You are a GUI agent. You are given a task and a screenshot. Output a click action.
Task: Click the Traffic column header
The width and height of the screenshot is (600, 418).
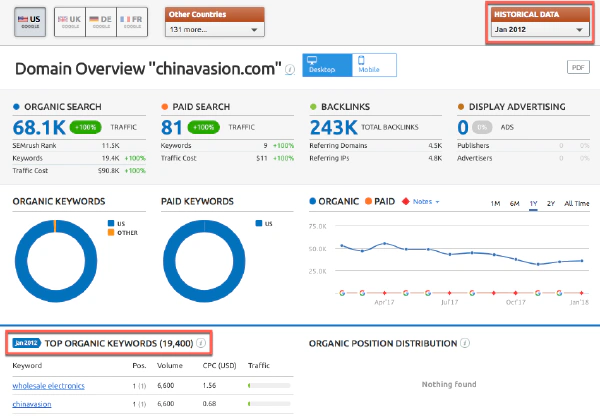[x=259, y=366]
